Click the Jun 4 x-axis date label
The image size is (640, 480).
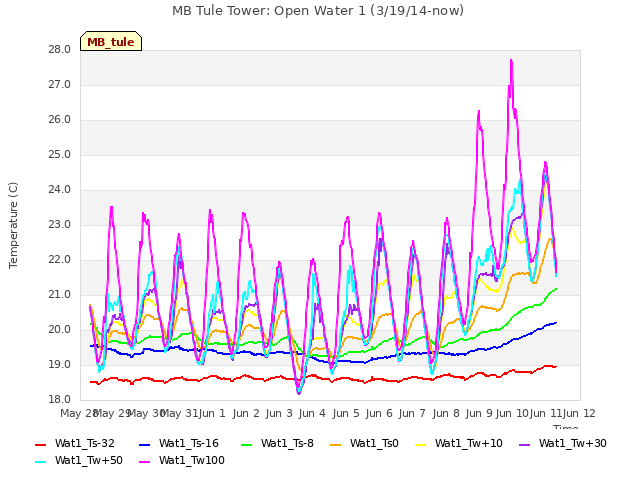[x=313, y=413]
